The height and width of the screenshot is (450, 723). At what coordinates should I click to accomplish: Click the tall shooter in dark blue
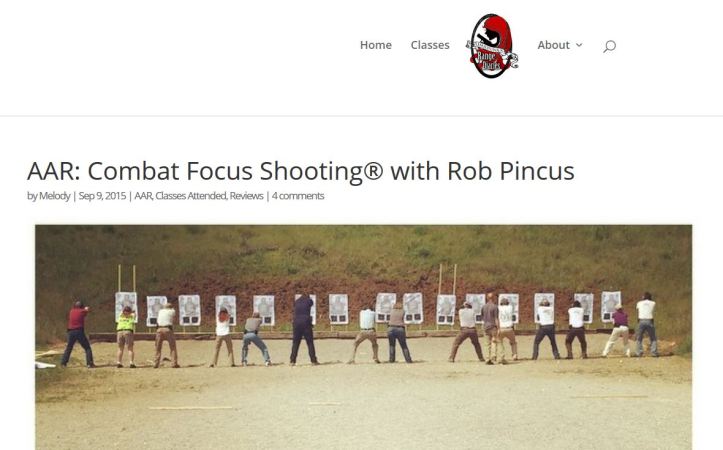point(303,330)
